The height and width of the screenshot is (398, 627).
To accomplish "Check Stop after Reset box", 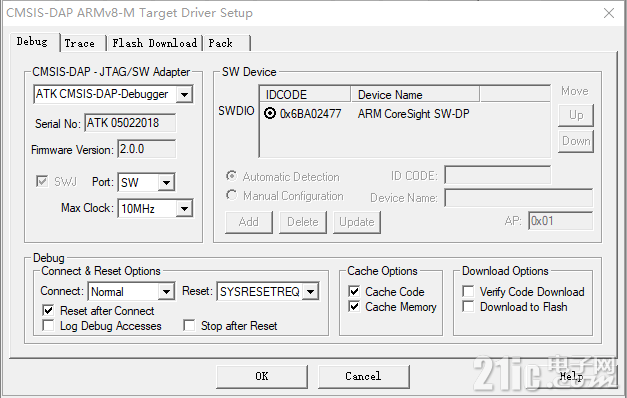I will pyautogui.click(x=189, y=325).
